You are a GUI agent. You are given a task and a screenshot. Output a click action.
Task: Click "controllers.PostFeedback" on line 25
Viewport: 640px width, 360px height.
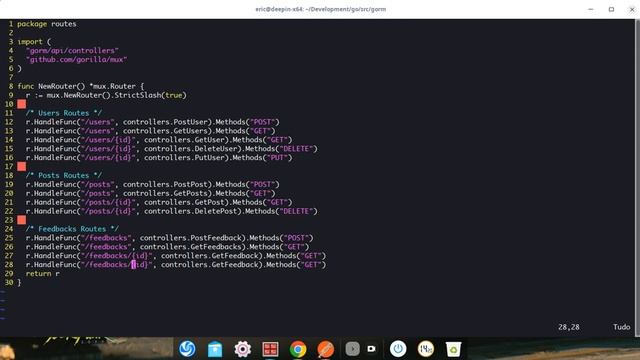click(191, 238)
